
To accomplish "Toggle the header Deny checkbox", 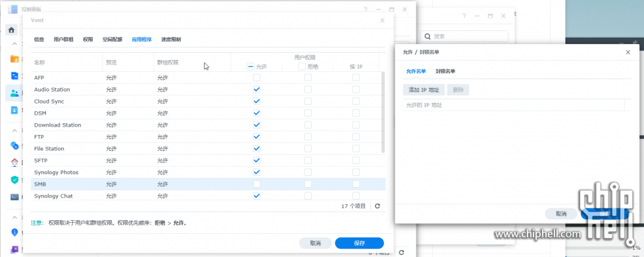I will pos(302,66).
